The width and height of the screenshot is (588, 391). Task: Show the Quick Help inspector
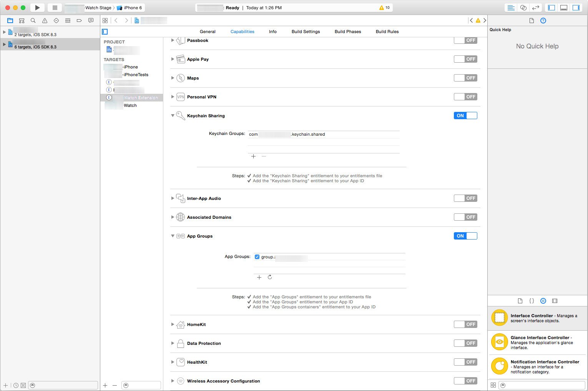(x=543, y=20)
